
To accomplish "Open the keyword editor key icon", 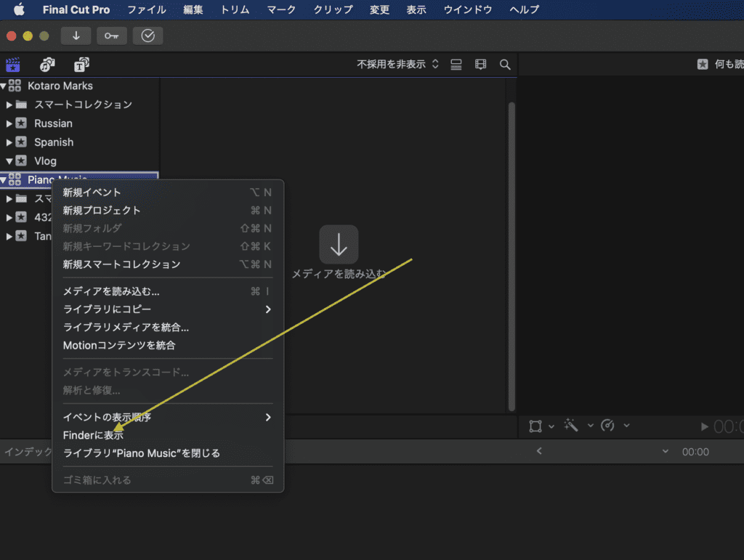I will [x=111, y=36].
